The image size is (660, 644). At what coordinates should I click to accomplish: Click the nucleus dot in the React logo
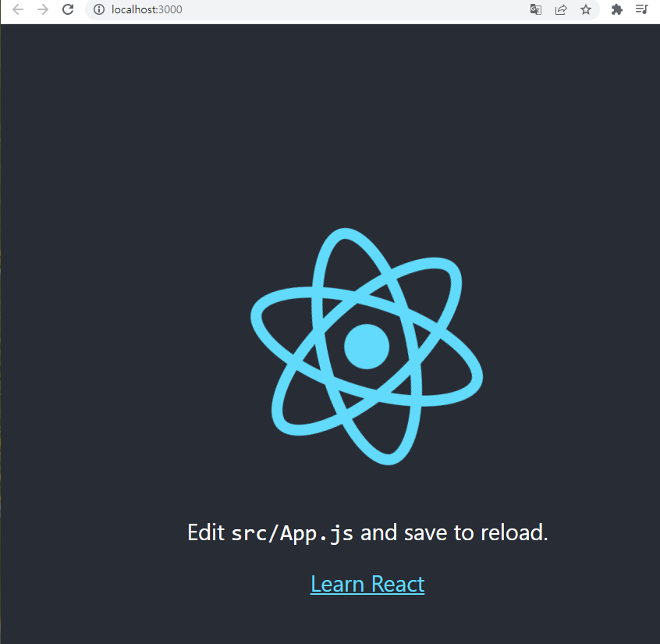[367, 347]
